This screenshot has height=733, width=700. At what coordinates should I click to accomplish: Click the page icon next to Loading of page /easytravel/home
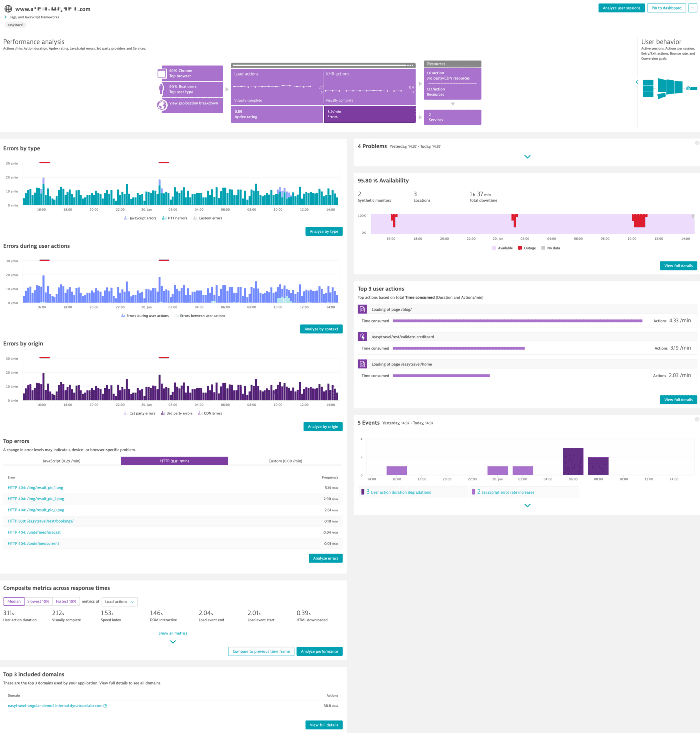(361, 364)
